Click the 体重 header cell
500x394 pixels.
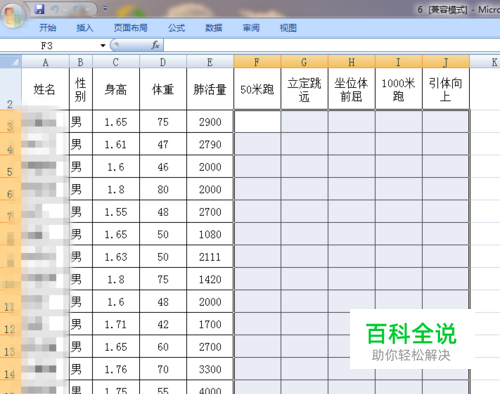click(163, 89)
